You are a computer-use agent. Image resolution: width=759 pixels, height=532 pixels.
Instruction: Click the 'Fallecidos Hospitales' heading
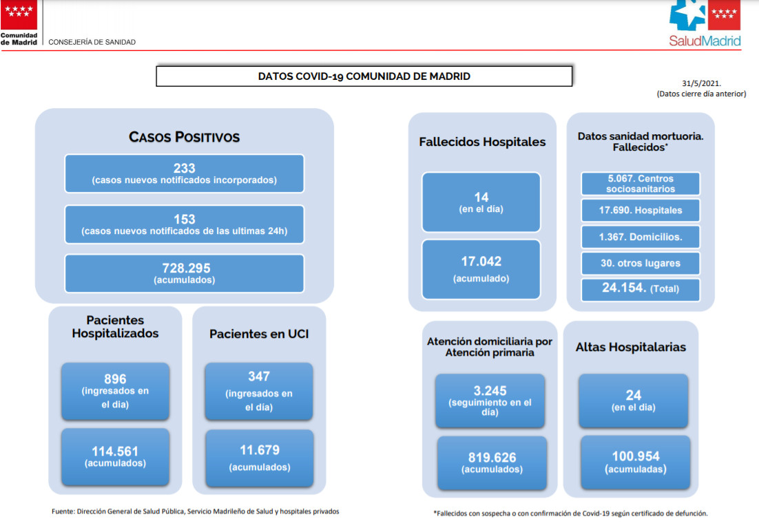(482, 142)
